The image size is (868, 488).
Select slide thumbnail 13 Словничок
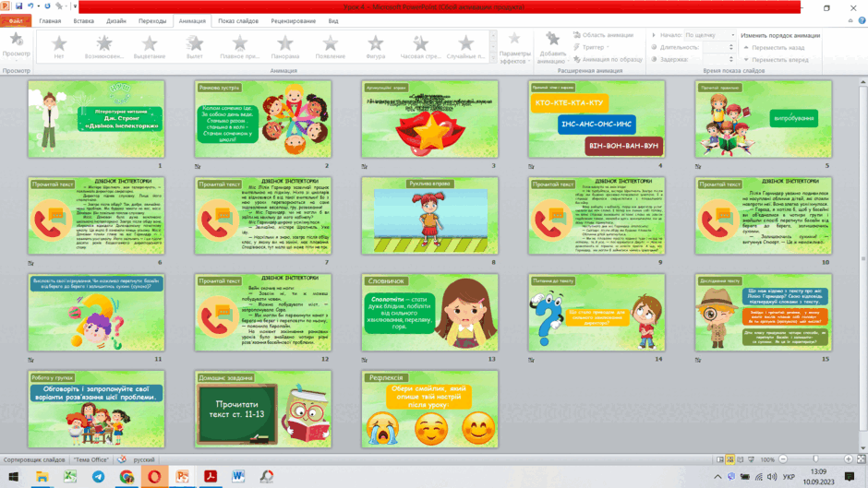coord(429,313)
